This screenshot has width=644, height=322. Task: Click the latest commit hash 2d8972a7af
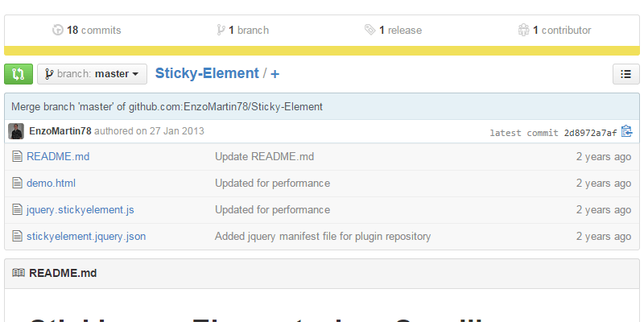(x=590, y=133)
